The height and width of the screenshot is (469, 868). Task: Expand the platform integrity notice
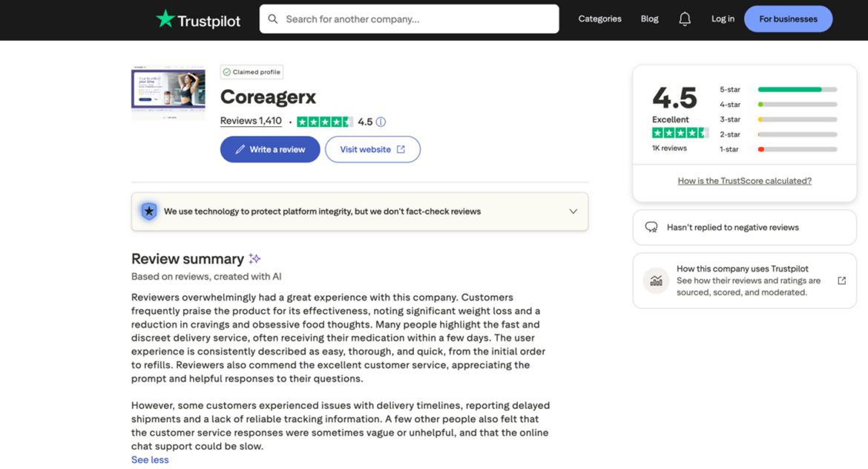(573, 211)
